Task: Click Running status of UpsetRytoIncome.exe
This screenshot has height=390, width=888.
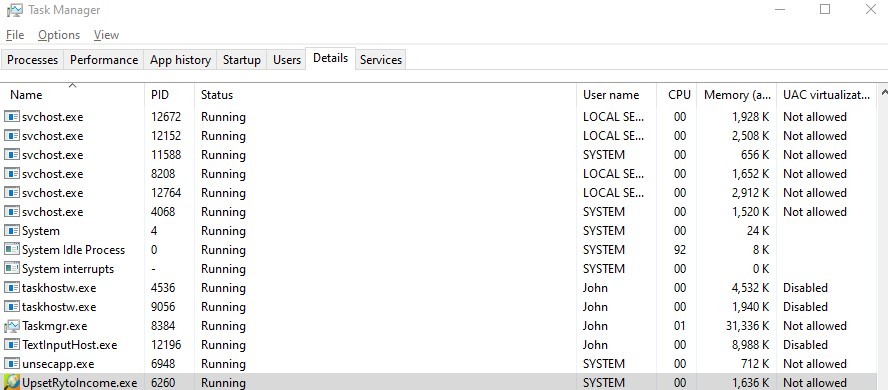Action: [x=223, y=383]
